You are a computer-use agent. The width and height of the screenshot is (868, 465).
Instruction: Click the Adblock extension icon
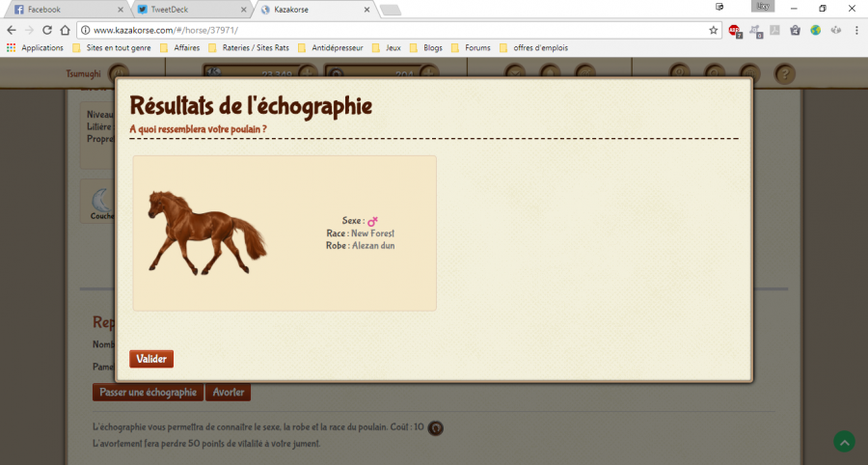coord(735,30)
